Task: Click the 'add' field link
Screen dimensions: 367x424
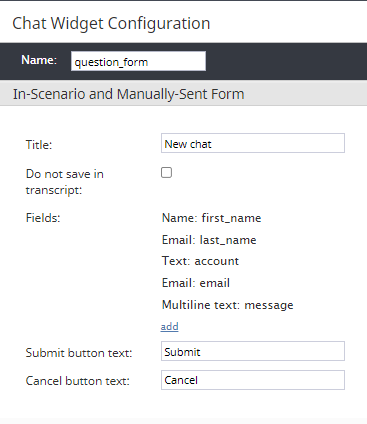Action: click(169, 327)
